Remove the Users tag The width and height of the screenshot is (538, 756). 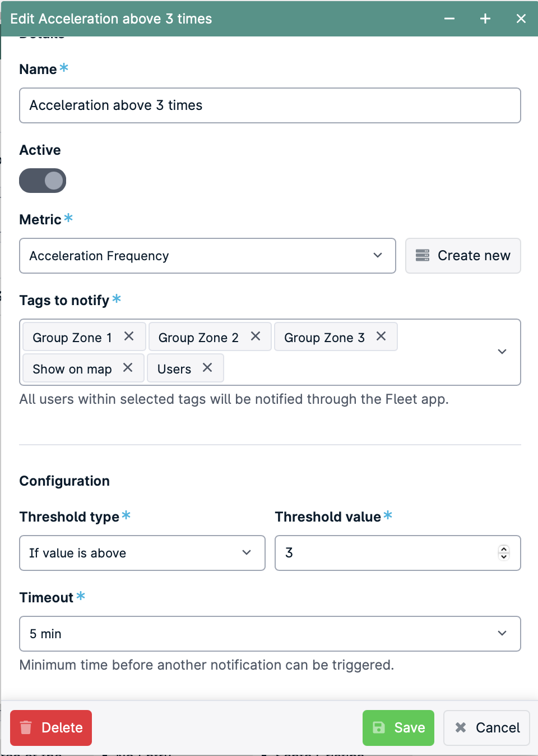click(x=207, y=367)
